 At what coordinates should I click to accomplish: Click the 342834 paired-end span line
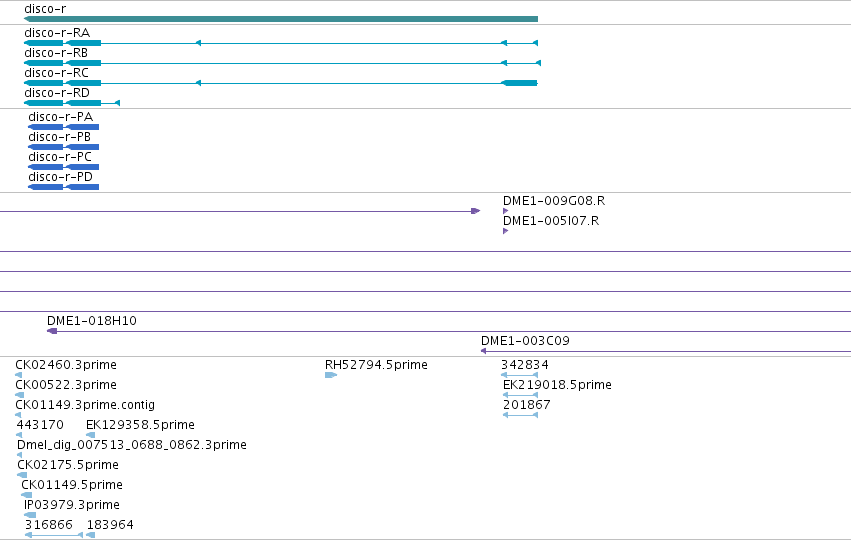tap(519, 375)
